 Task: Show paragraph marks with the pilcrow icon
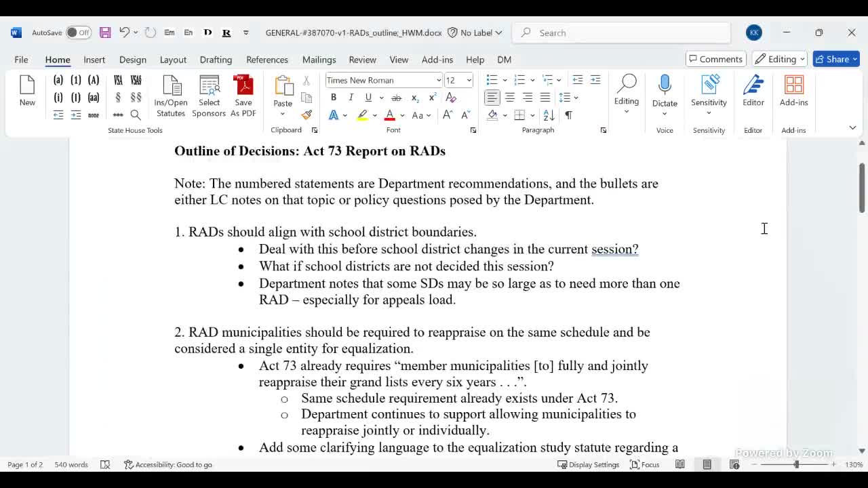(x=568, y=115)
